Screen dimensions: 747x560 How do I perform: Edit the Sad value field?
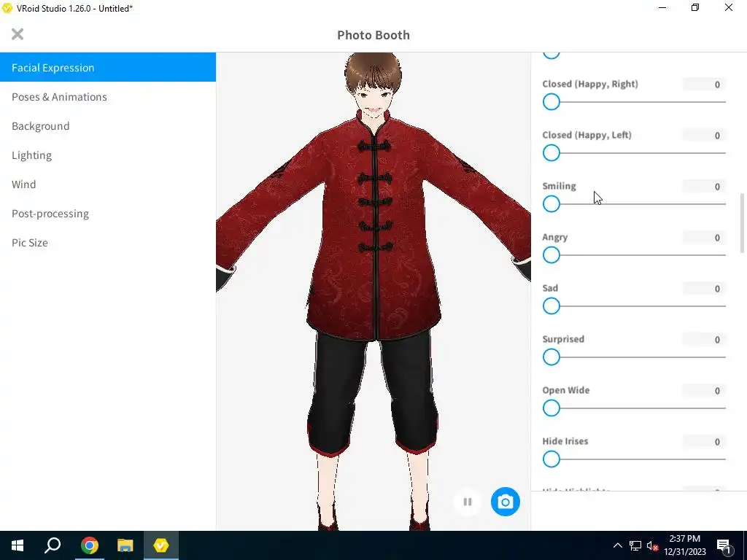tap(704, 289)
